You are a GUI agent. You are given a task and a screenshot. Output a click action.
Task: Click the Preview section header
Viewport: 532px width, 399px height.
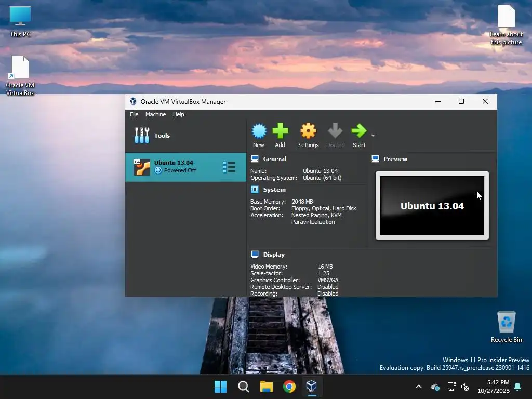click(395, 159)
